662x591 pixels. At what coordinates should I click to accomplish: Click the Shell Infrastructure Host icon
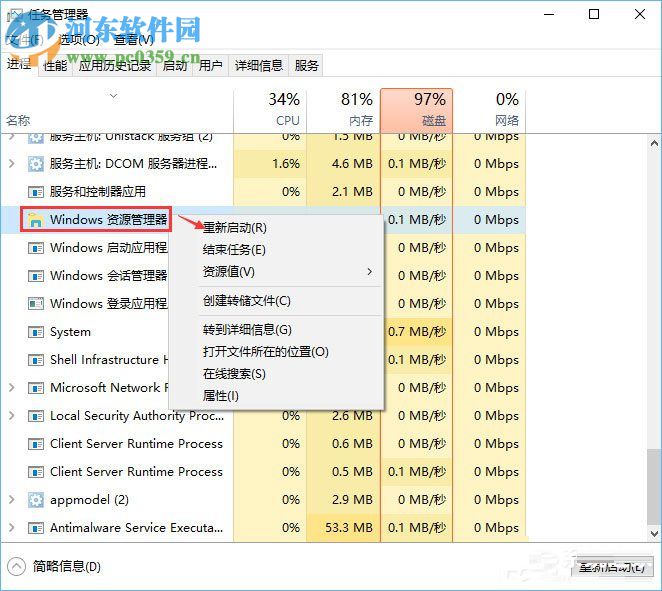35,360
